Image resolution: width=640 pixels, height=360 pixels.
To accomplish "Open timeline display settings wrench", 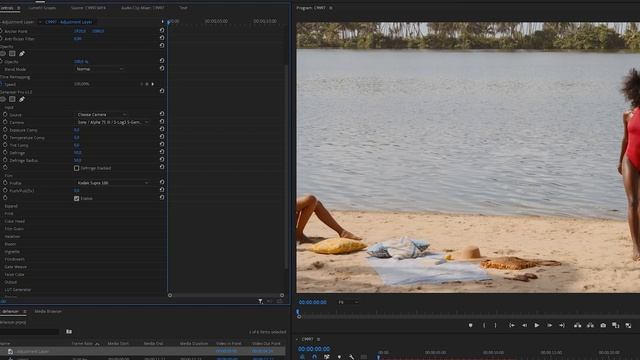I will [x=351, y=357].
